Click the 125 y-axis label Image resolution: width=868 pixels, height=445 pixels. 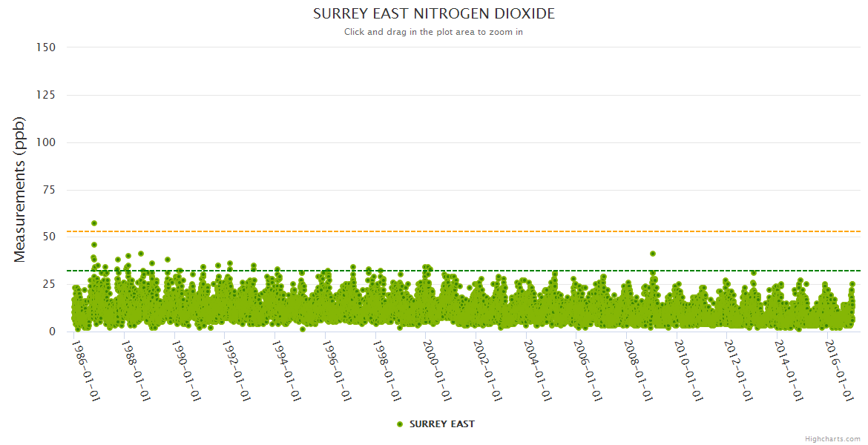(x=45, y=95)
